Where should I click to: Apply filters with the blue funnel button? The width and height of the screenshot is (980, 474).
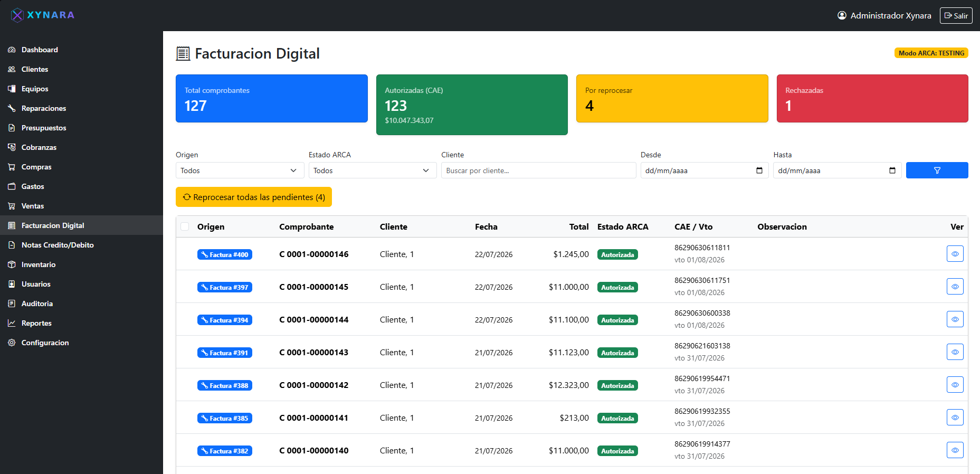[937, 170]
